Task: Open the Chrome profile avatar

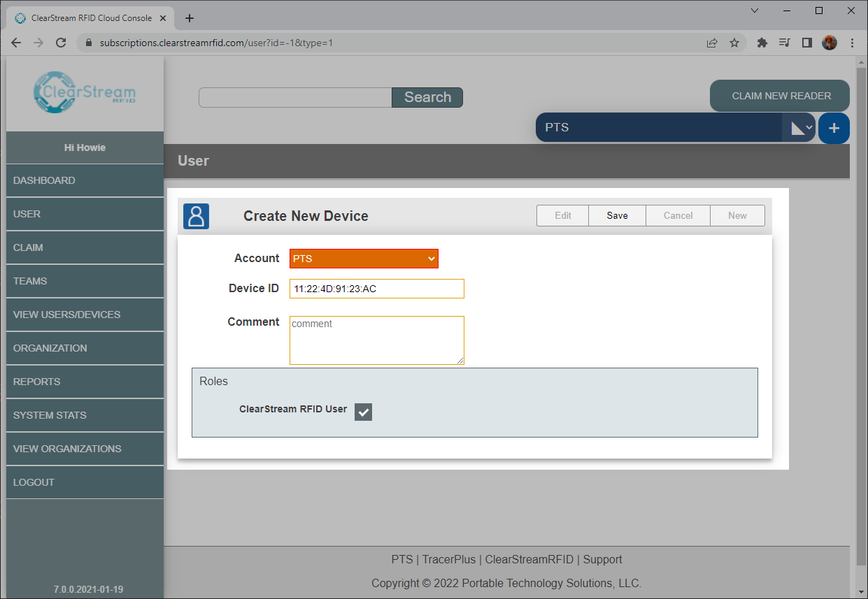Action: click(x=830, y=43)
